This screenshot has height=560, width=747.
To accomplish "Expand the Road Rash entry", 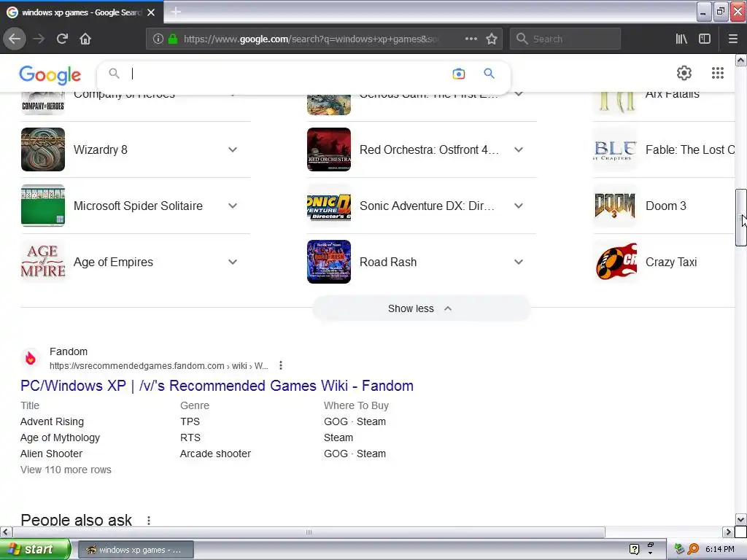I will pyautogui.click(x=519, y=262).
